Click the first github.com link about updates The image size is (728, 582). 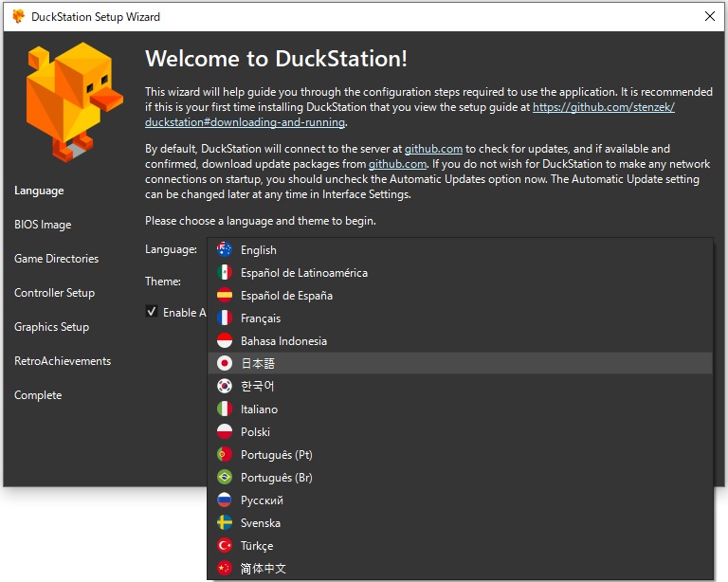coord(433,149)
